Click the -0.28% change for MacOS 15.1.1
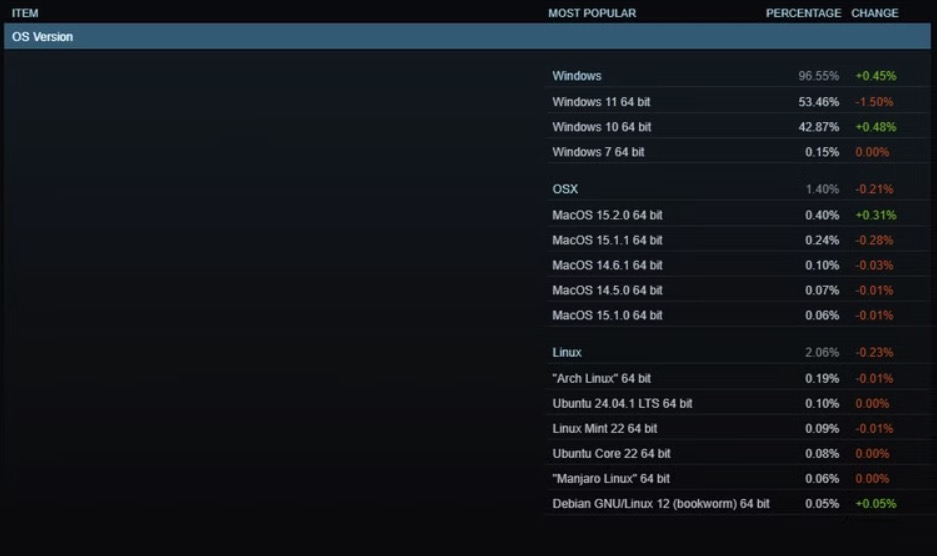 point(874,240)
